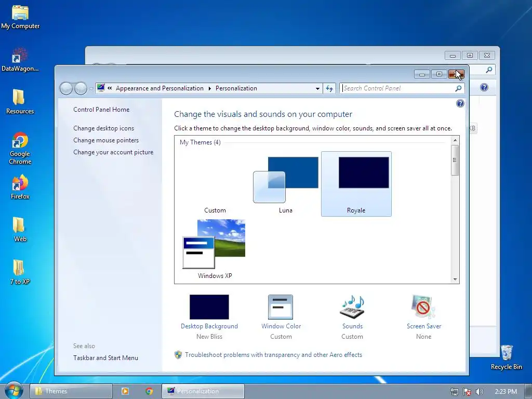Maximize the Personalization window

pos(439,74)
